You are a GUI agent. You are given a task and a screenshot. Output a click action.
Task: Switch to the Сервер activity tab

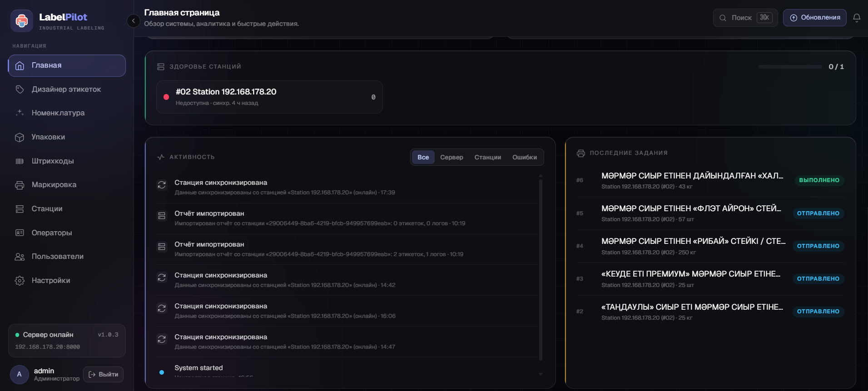pyautogui.click(x=451, y=157)
